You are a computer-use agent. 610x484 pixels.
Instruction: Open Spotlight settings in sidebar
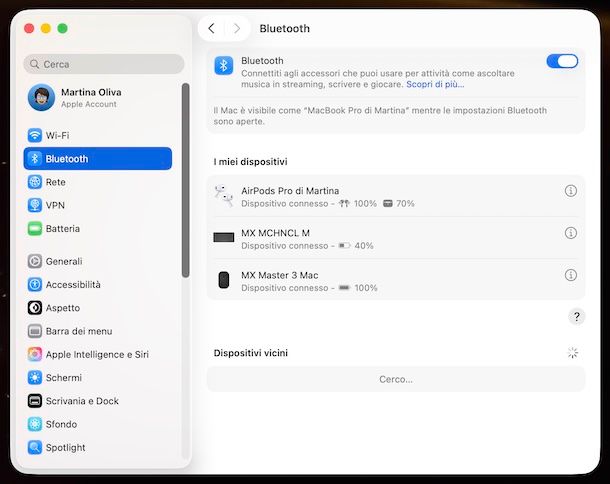(x=65, y=447)
